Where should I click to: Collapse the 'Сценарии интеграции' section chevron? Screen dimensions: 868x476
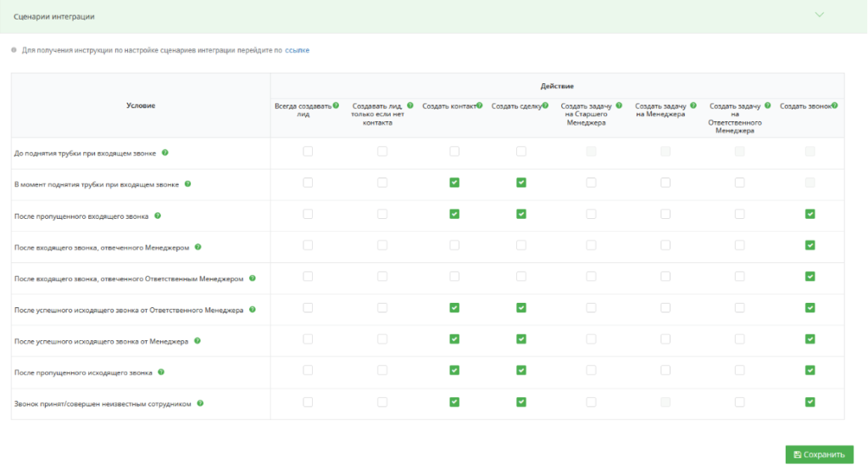click(819, 14)
